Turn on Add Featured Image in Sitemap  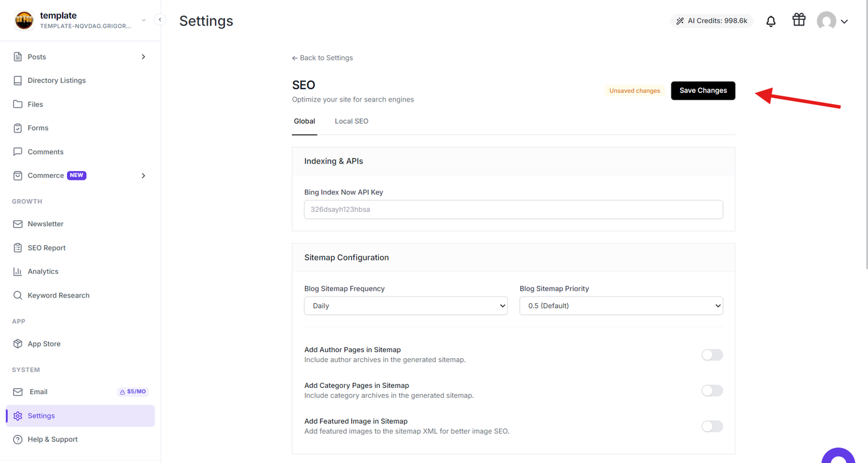(x=712, y=426)
